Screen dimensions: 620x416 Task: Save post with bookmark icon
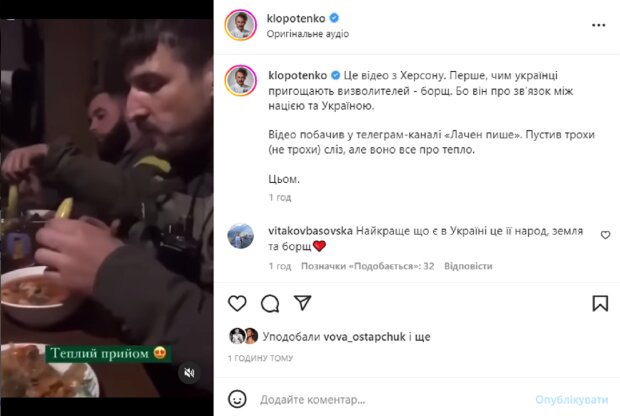point(600,303)
